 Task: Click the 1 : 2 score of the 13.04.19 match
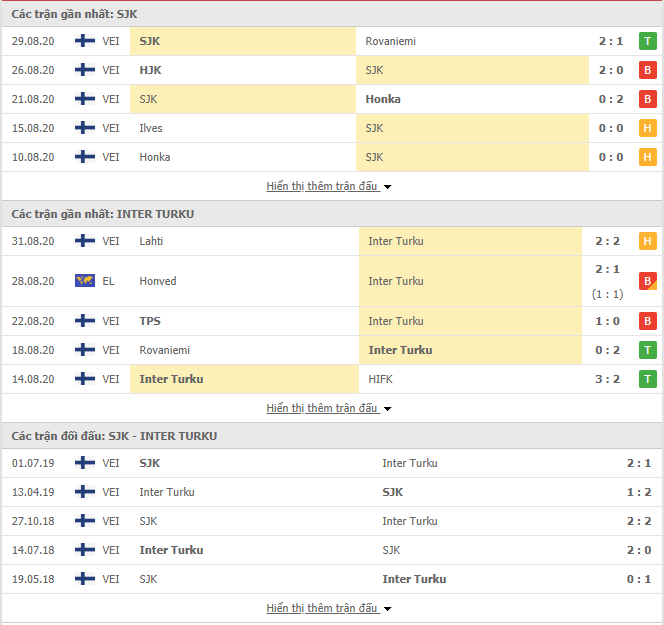click(639, 492)
